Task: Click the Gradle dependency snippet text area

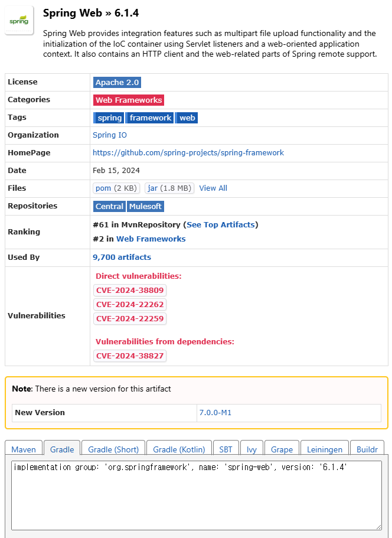Action: [197, 495]
